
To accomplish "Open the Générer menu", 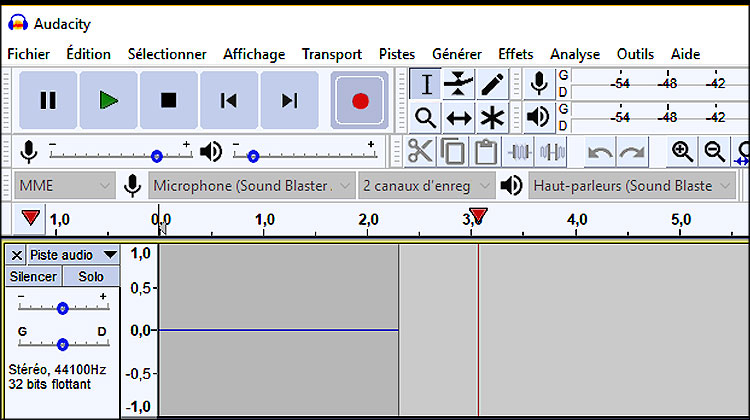I will [457, 54].
